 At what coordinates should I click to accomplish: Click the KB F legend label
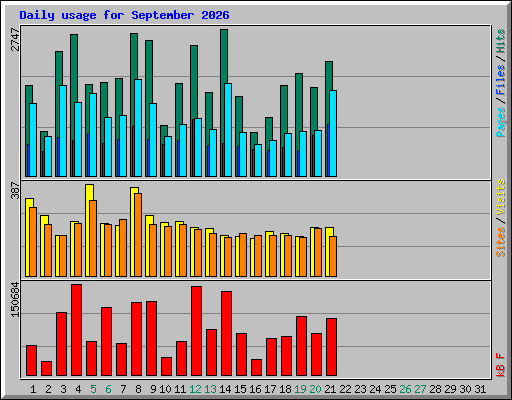pyautogui.click(x=500, y=365)
